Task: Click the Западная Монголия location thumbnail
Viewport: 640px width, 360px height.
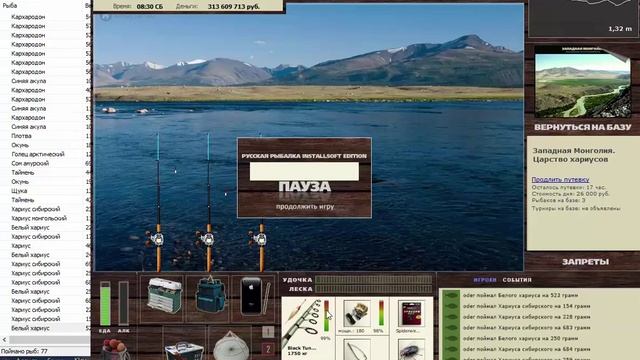Action: [582, 83]
